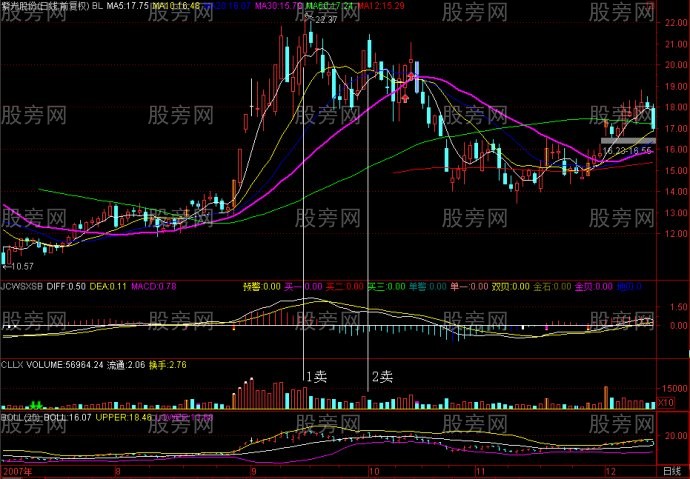Click the UPPER:18.46 band value
690x479 pixels.
pos(123,417)
